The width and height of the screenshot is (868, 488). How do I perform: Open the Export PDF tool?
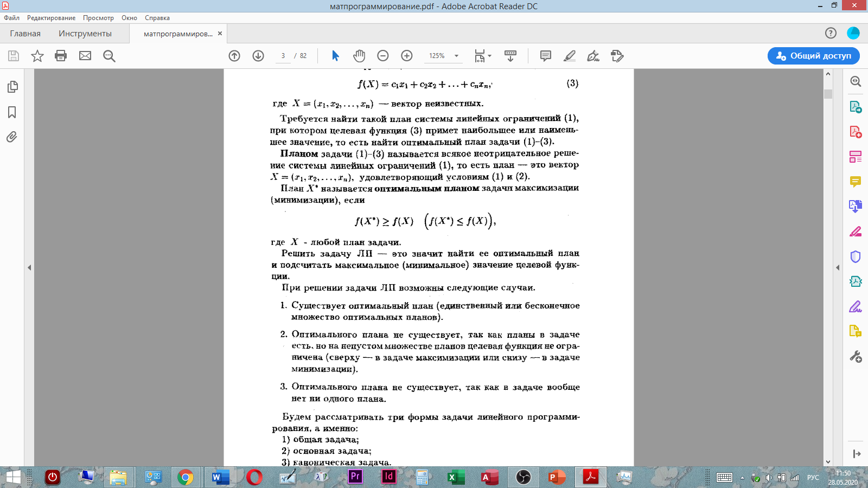click(x=856, y=107)
